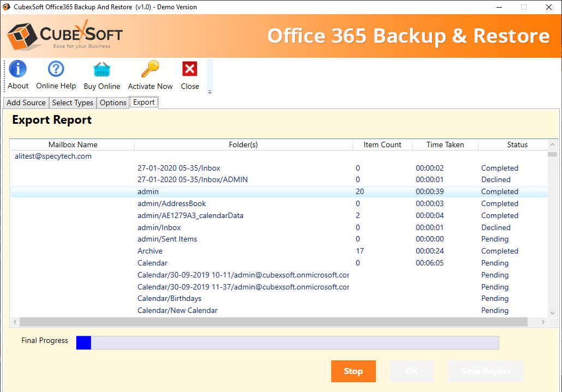The width and height of the screenshot is (562, 392).
Task: Sort by Folder(s) column header
Action: click(243, 144)
